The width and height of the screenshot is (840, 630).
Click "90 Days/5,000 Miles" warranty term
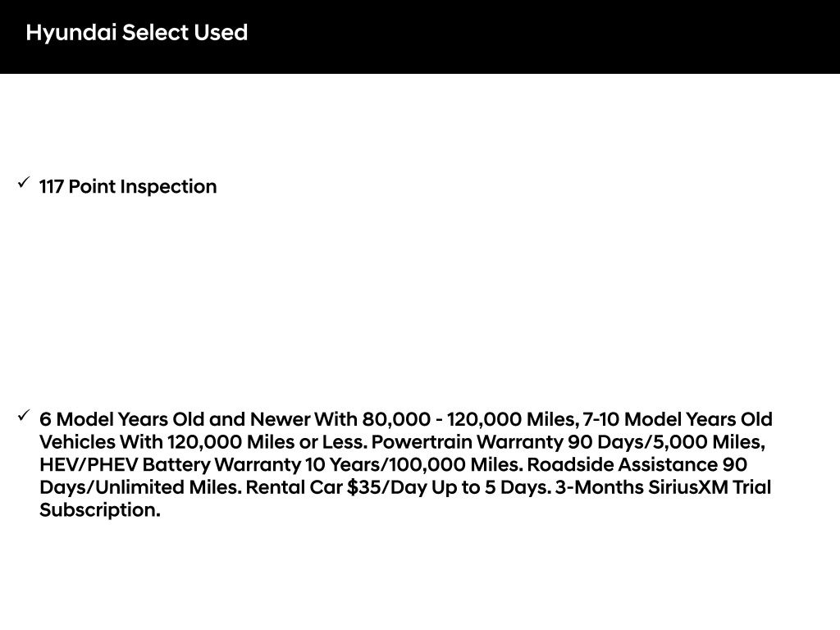click(665, 443)
